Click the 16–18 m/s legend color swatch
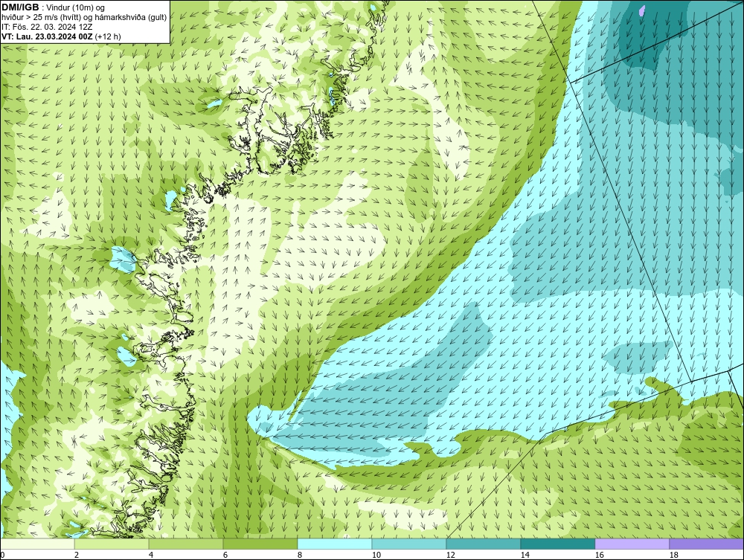The height and width of the screenshot is (560, 744). pyautogui.click(x=632, y=544)
